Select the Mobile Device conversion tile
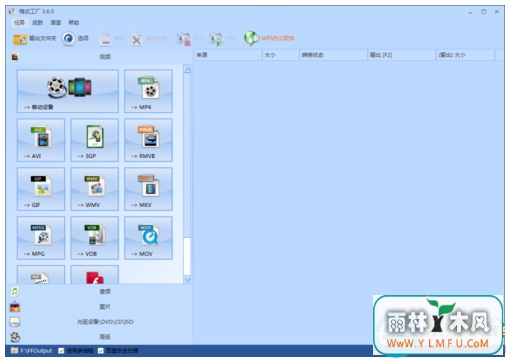Screen dimensions: 508x360 point(68,91)
